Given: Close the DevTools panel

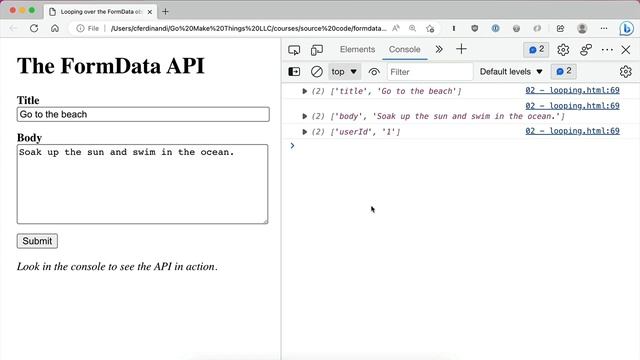Looking at the screenshot, I should pos(626,50).
